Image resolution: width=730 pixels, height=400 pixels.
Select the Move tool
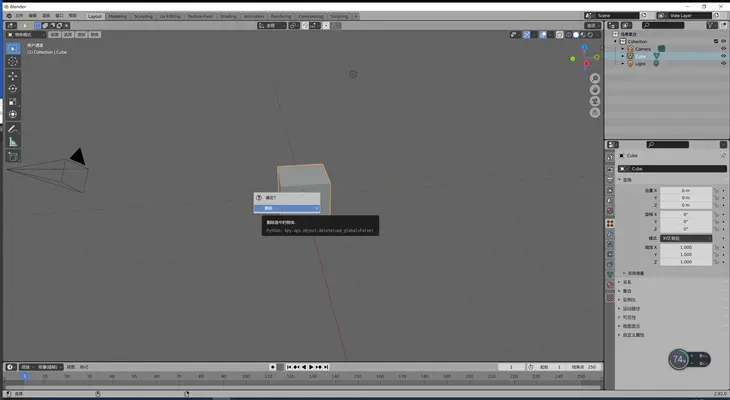tap(13, 75)
